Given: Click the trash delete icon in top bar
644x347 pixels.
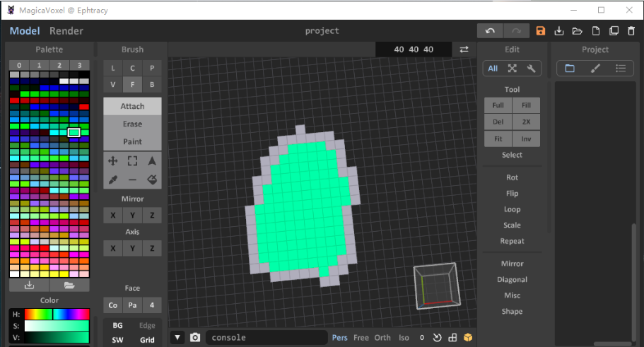Looking at the screenshot, I should point(631,31).
